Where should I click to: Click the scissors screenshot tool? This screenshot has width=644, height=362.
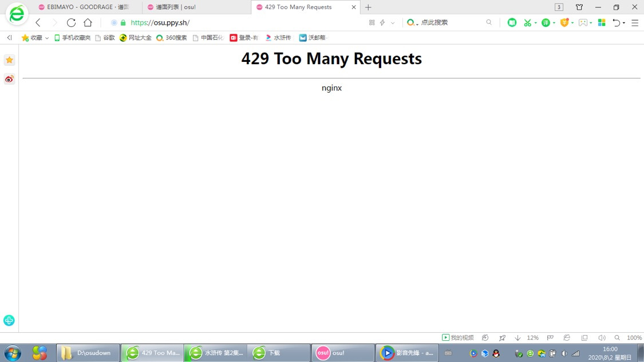point(527,22)
